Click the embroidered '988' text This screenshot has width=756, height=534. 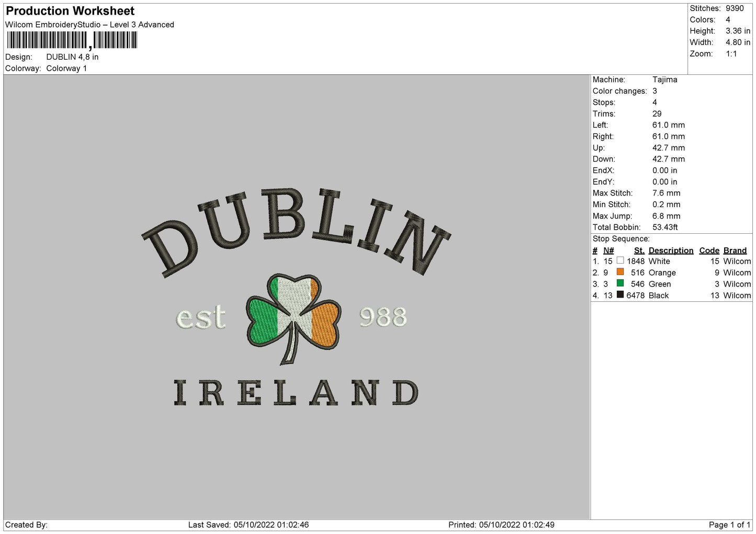pos(383,317)
